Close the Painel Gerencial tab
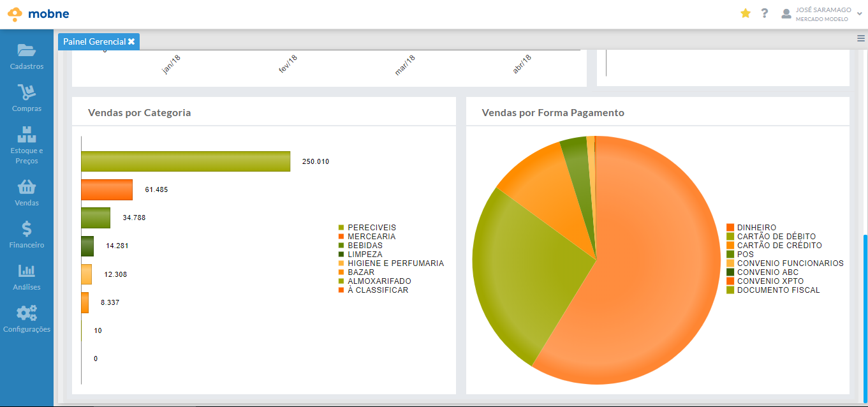The height and width of the screenshot is (407, 868). [131, 41]
